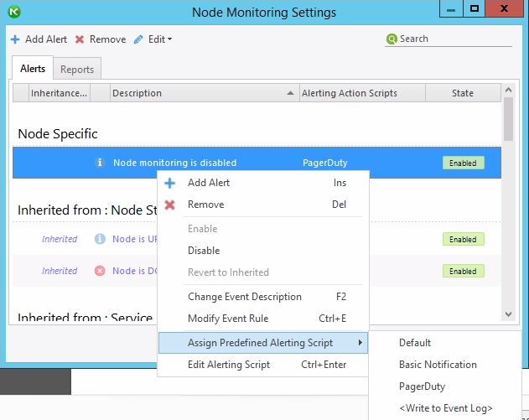Select Default alerting script in submenu
Viewport: 529px width, 420px height.
[x=444, y=342]
